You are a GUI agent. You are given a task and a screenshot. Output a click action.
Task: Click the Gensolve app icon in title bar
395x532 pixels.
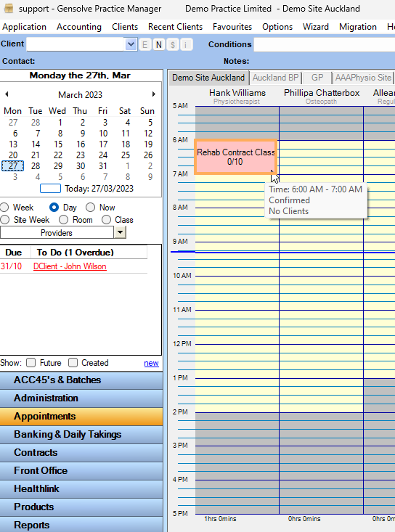[9, 8]
